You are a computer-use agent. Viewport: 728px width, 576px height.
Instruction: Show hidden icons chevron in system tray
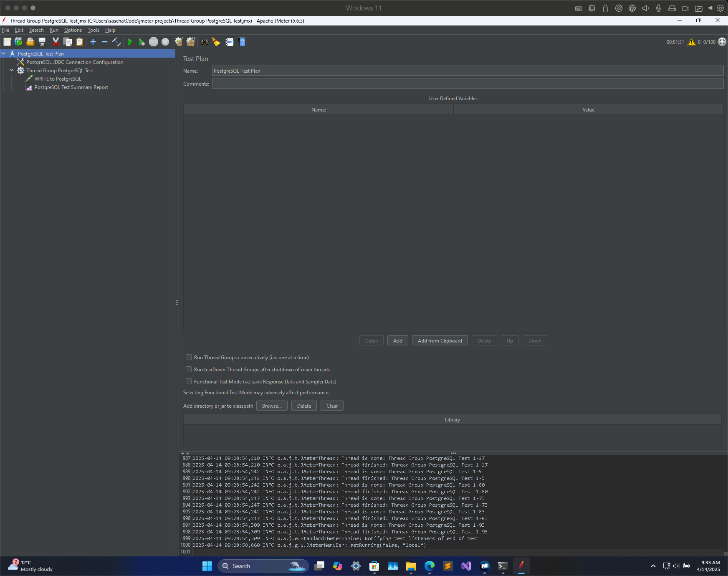(x=653, y=566)
